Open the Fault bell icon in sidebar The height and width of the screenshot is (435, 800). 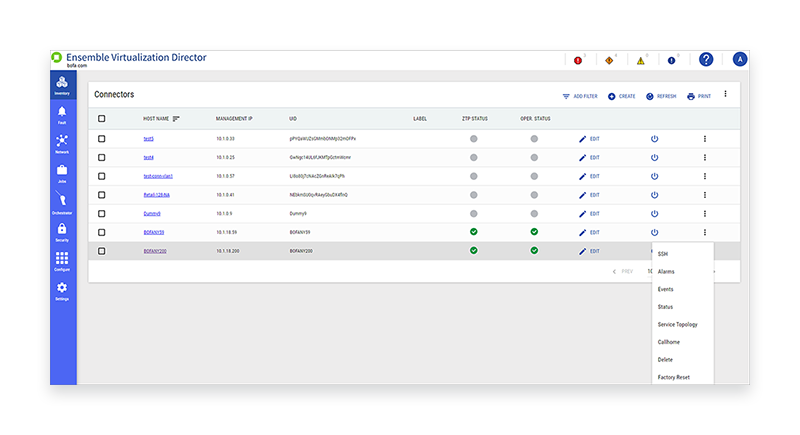tap(62, 114)
